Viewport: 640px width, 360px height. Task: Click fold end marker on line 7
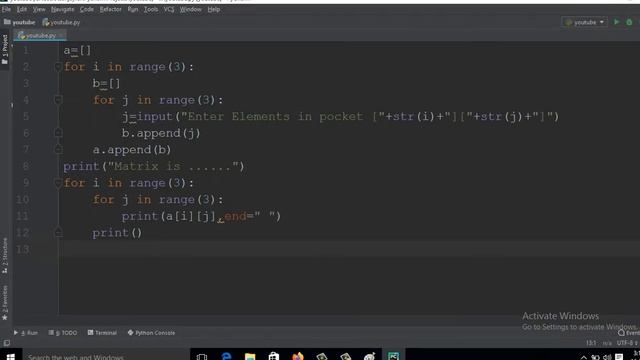pyautogui.click(x=58, y=149)
